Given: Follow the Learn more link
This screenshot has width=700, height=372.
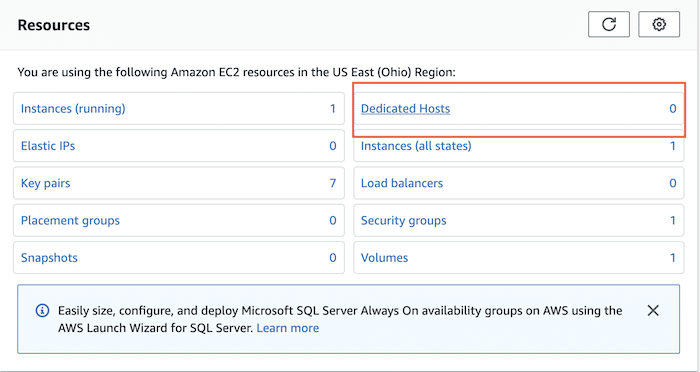Looking at the screenshot, I should [288, 328].
